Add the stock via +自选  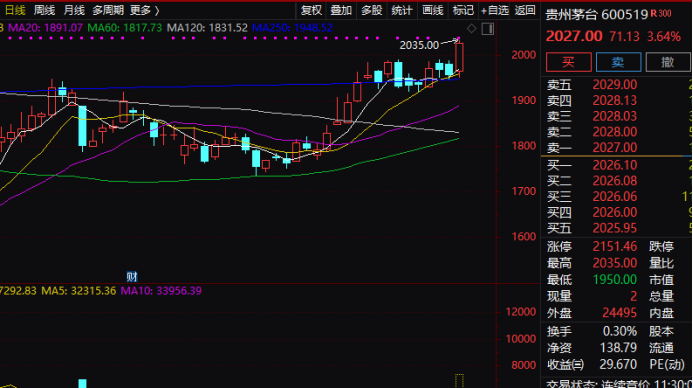pyautogui.click(x=495, y=10)
